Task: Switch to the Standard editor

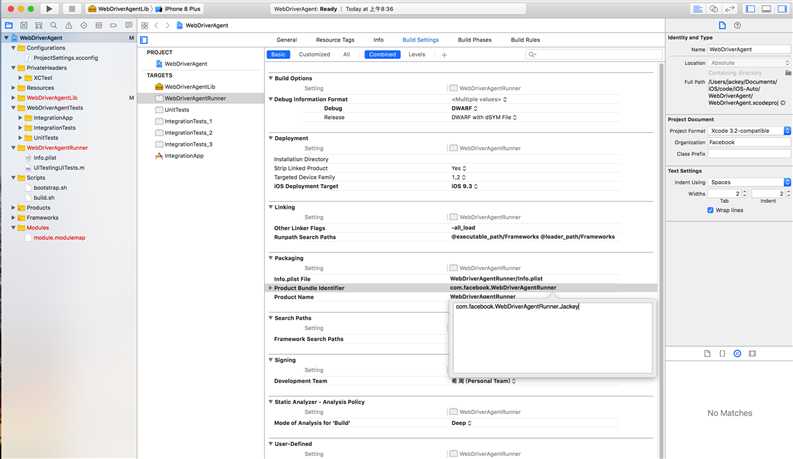Action: pyautogui.click(x=697, y=9)
